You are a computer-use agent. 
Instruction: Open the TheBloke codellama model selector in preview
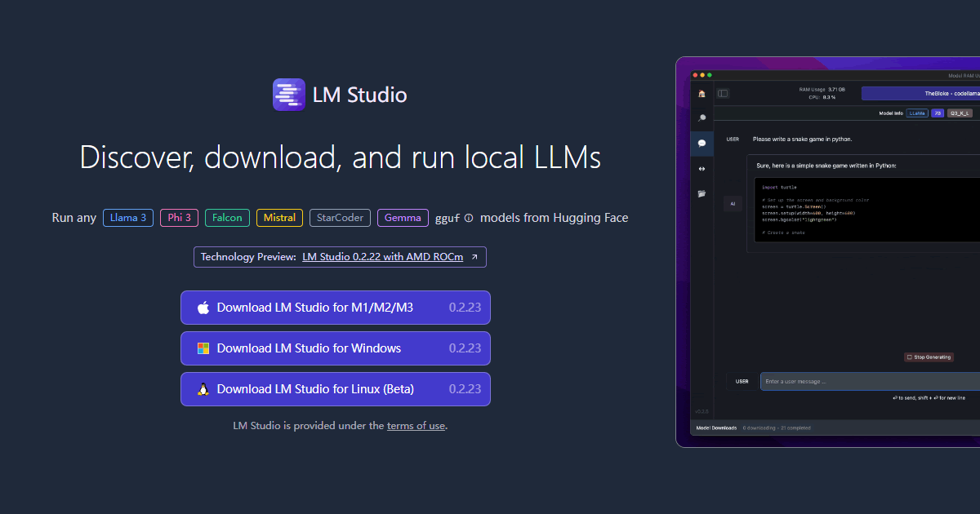click(x=920, y=94)
